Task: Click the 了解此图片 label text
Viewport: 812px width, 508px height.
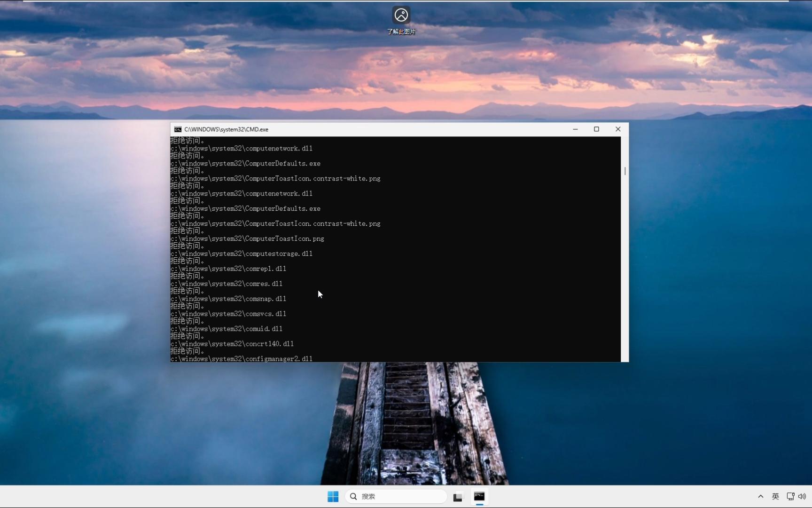Action: pyautogui.click(x=400, y=32)
